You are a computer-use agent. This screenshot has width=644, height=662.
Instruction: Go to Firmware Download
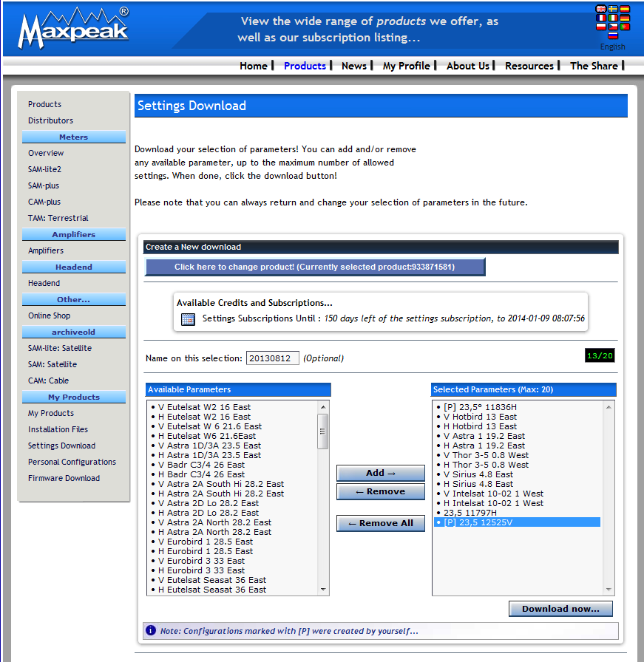pyautogui.click(x=64, y=478)
